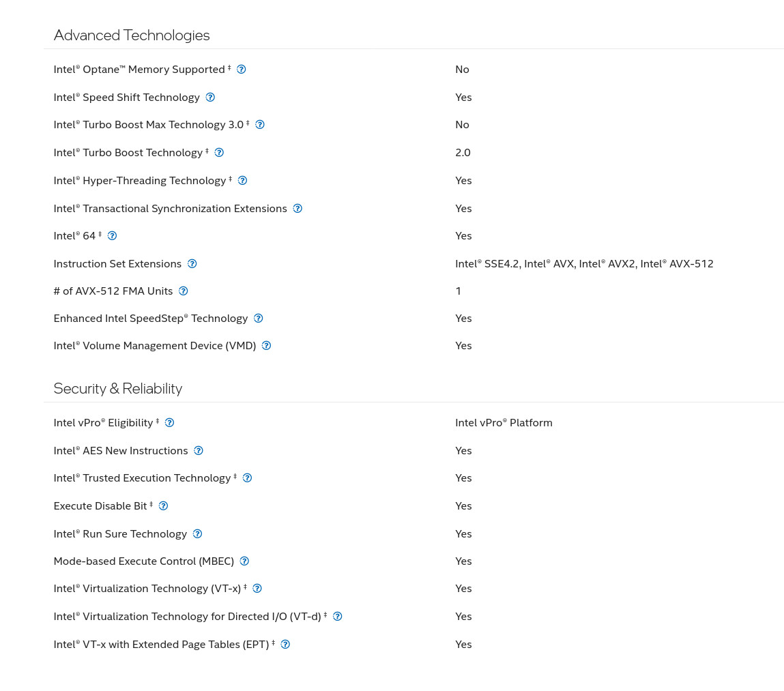784x691 pixels.
Task: Show Intel Run Sure Technology info icon
Action: coord(197,534)
